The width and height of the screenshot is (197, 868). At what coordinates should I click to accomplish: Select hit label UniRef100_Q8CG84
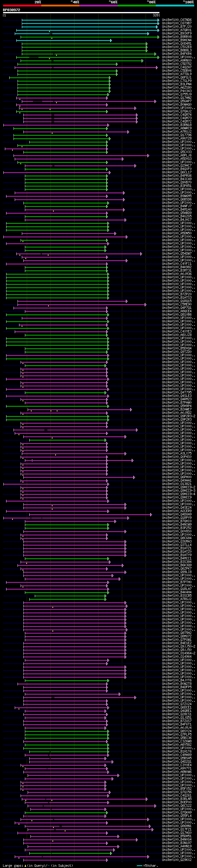(x=176, y=538)
